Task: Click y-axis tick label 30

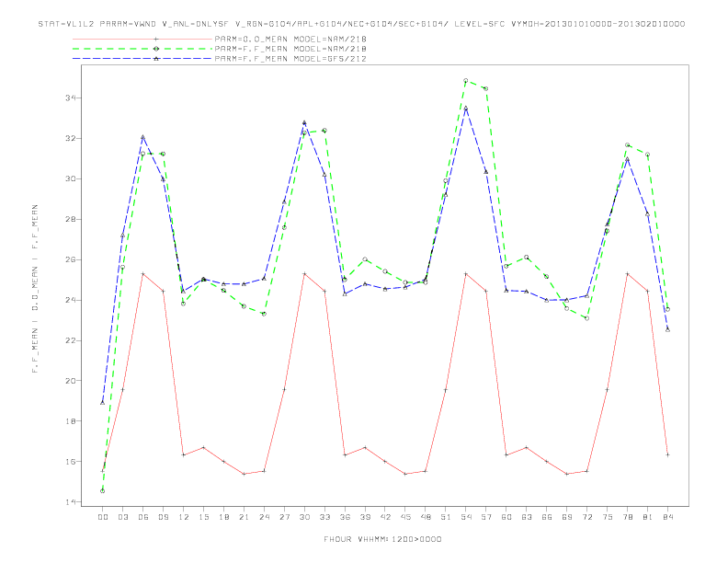Action: (x=70, y=178)
